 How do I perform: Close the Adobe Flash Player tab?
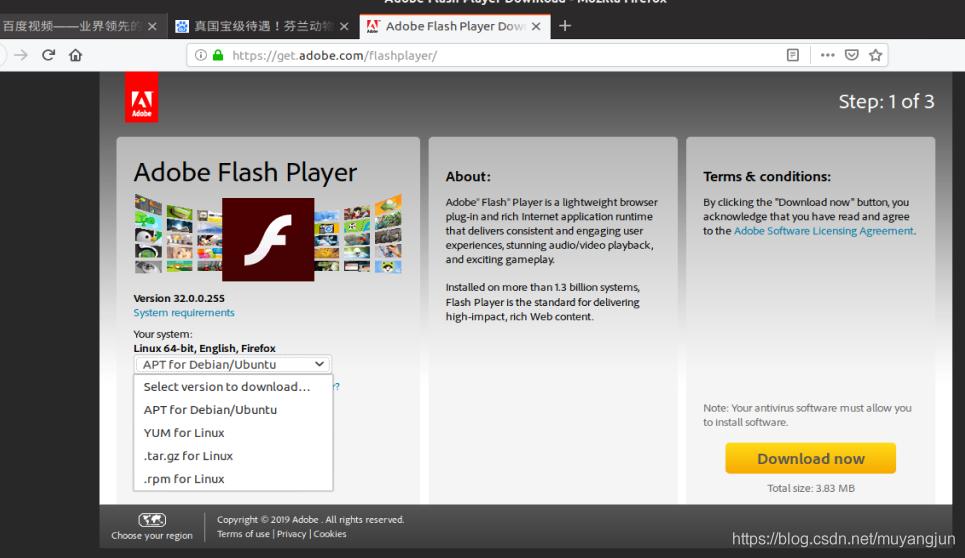click(x=536, y=26)
